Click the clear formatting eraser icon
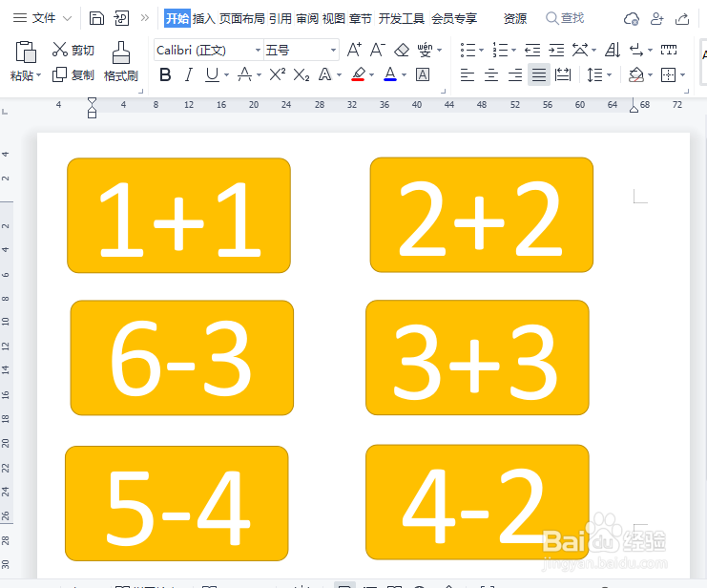Image resolution: width=707 pixels, height=588 pixels. pos(402,50)
